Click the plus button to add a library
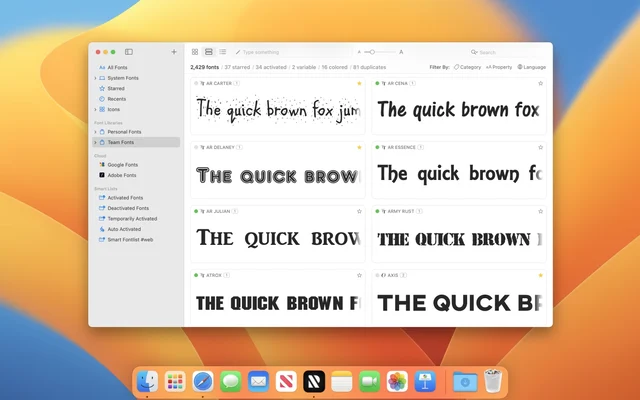Viewport: 640px width, 400px height. click(174, 52)
